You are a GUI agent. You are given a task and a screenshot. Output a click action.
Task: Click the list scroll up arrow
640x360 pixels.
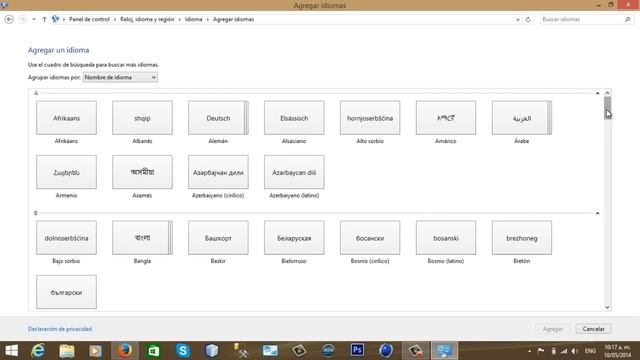click(x=607, y=93)
